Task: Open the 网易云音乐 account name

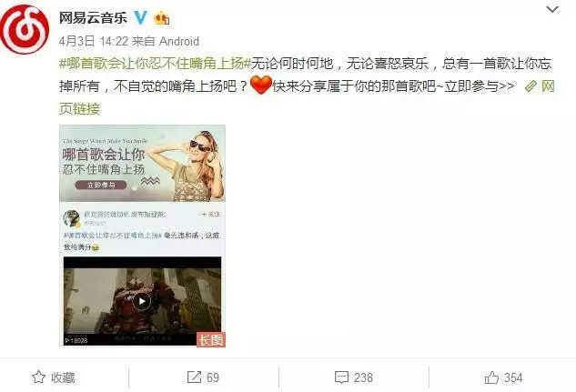Action: click(x=94, y=17)
